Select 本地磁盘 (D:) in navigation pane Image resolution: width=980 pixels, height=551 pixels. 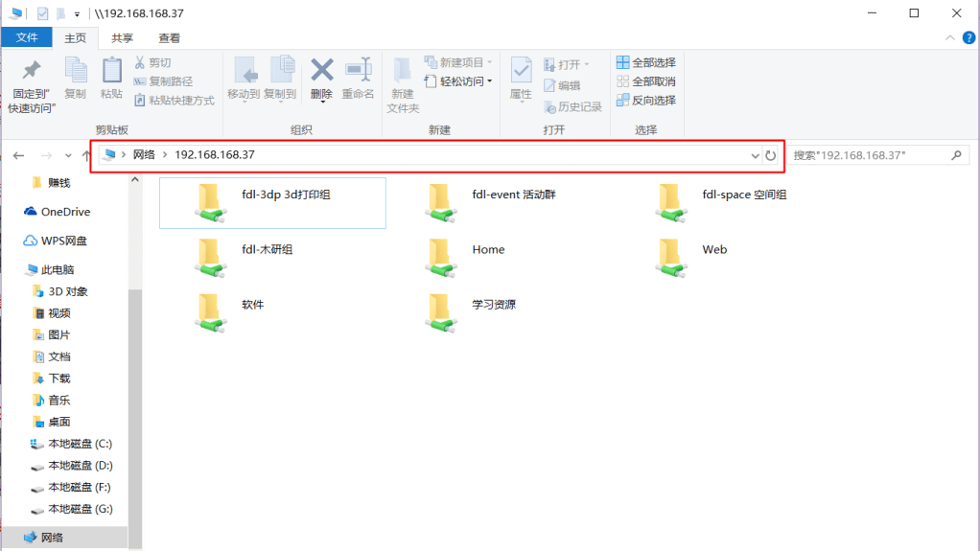(x=81, y=466)
